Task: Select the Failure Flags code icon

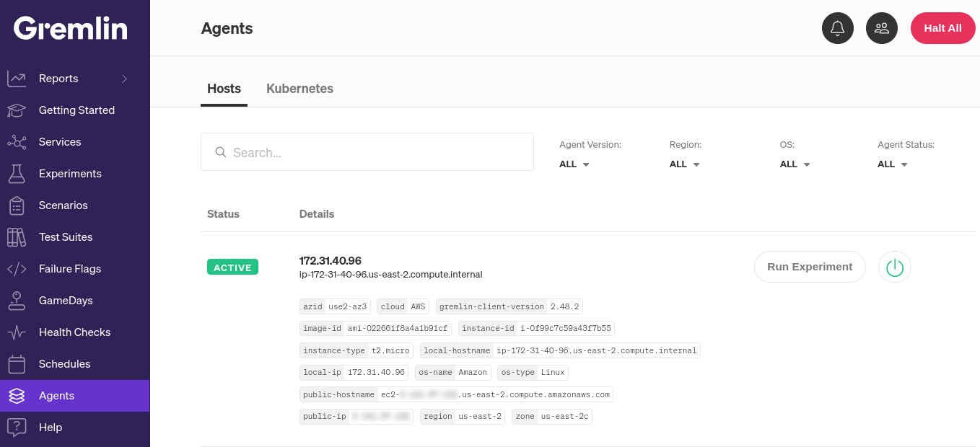Action: click(x=17, y=269)
